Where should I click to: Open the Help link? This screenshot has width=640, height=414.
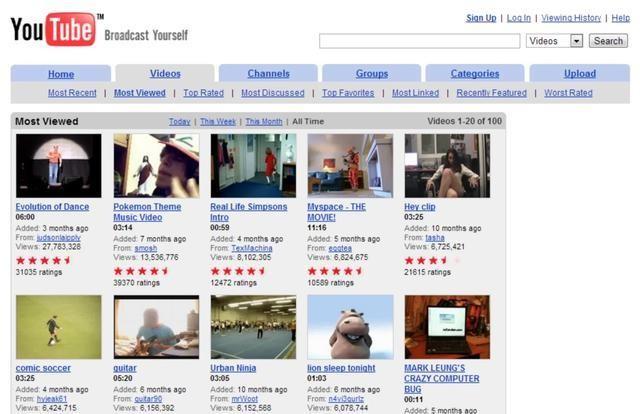(620, 18)
